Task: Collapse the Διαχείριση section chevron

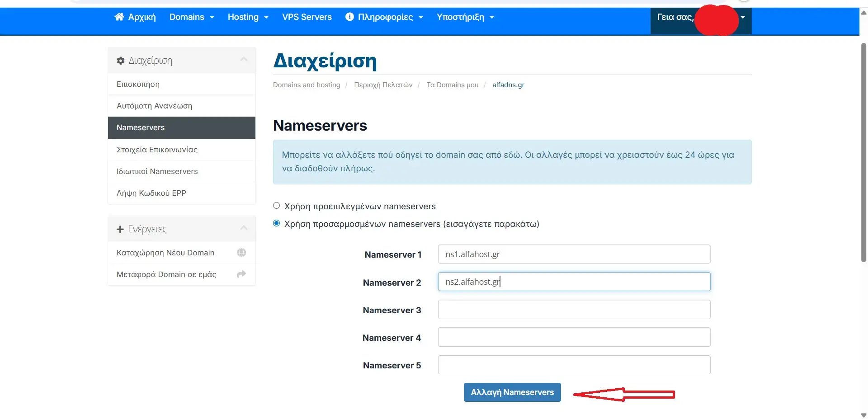Action: [x=243, y=59]
